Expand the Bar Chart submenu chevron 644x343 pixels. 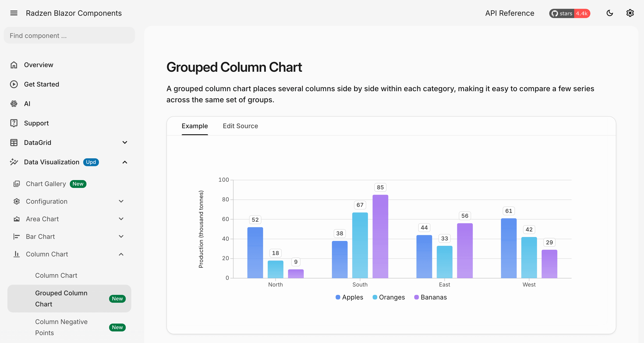click(121, 236)
